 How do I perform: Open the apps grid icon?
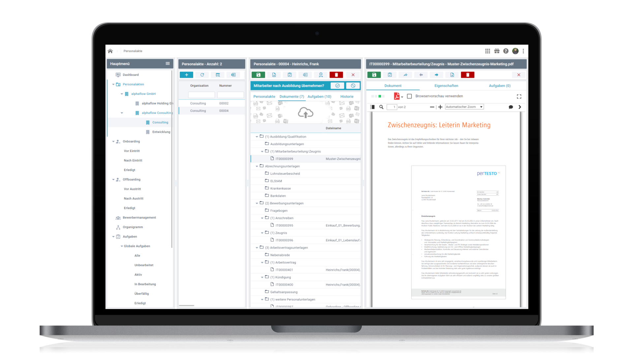488,51
